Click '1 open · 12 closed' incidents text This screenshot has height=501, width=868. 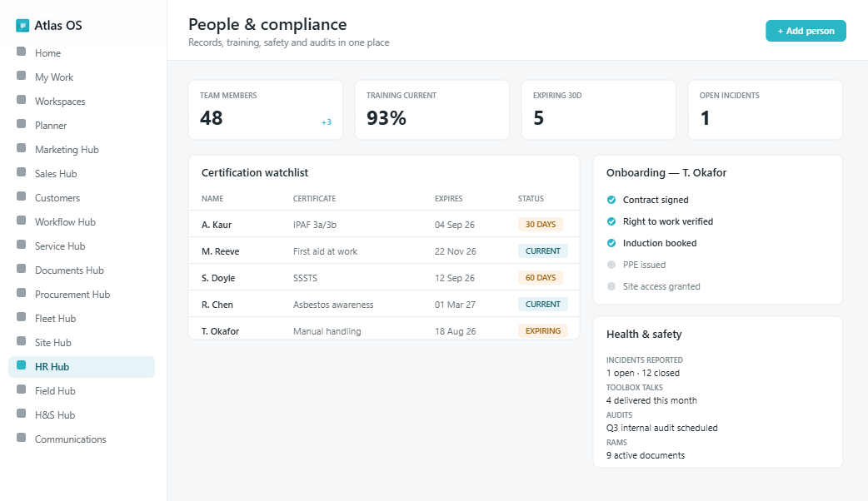click(x=643, y=373)
